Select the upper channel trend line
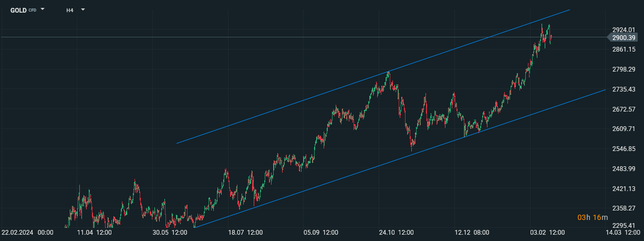 click(373, 76)
